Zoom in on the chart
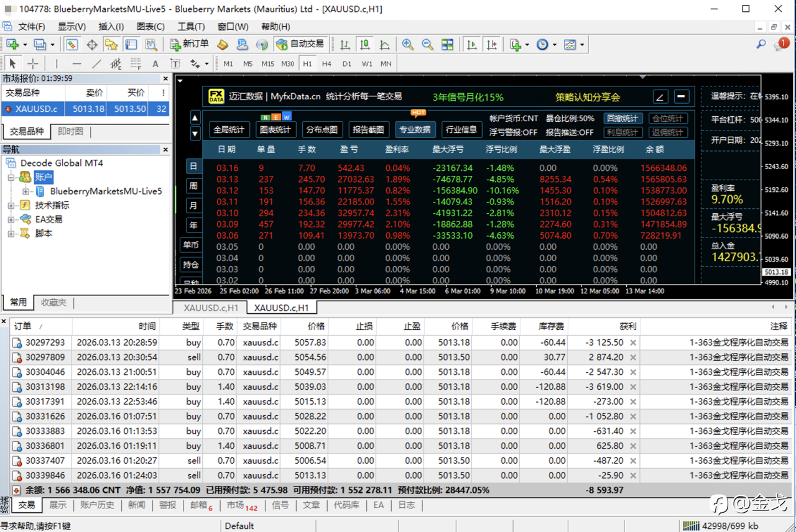796x532 pixels. click(407, 44)
